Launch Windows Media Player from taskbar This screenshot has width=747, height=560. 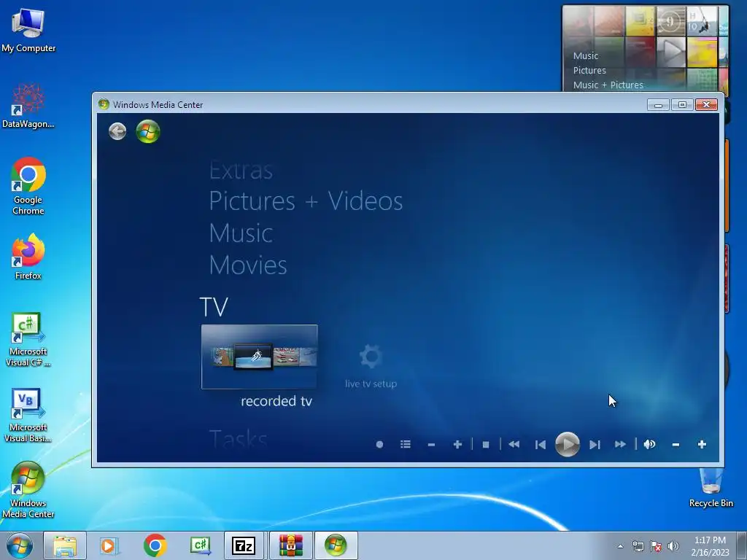pyautogui.click(x=109, y=545)
